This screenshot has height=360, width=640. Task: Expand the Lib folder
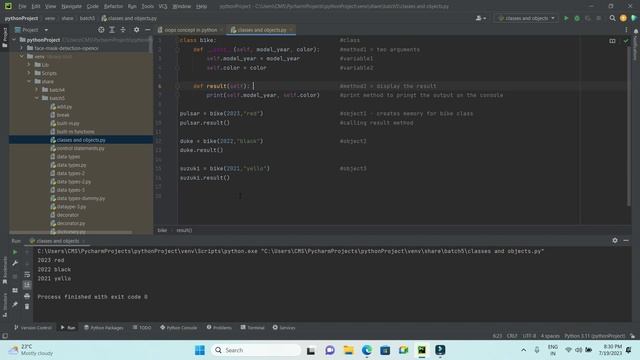click(29, 64)
